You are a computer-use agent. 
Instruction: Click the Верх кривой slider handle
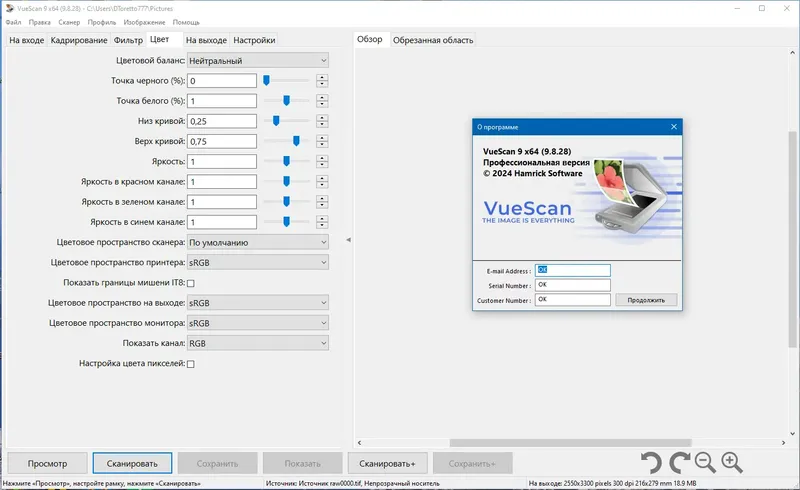click(296, 141)
